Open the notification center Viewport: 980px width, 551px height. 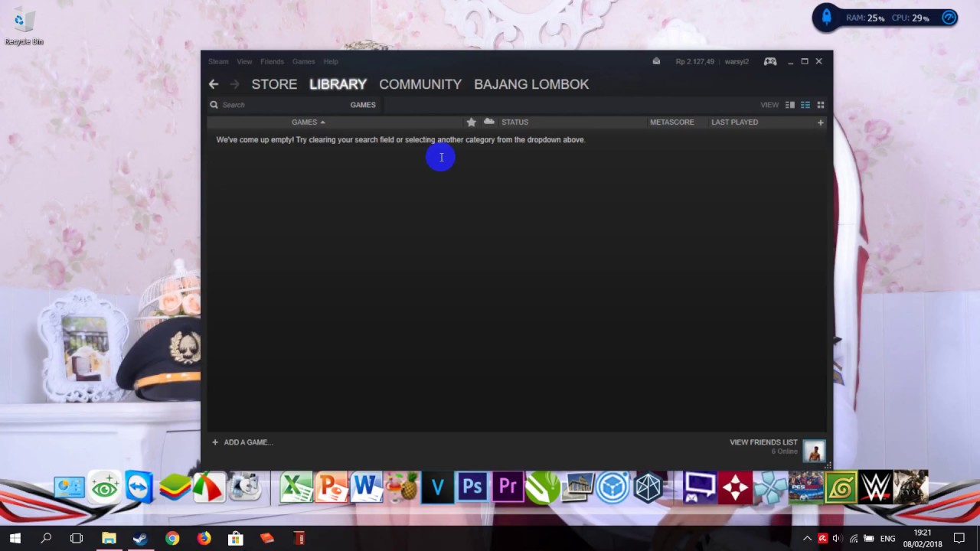coord(959,539)
